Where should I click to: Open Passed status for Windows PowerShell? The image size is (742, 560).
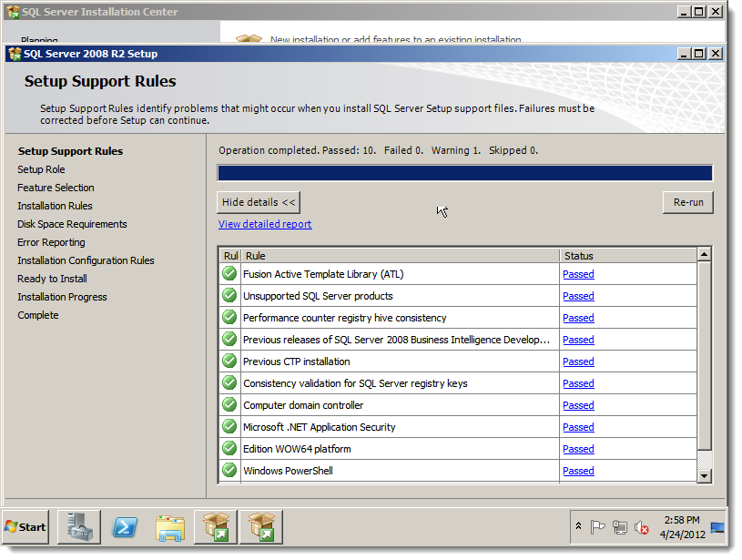coord(578,471)
